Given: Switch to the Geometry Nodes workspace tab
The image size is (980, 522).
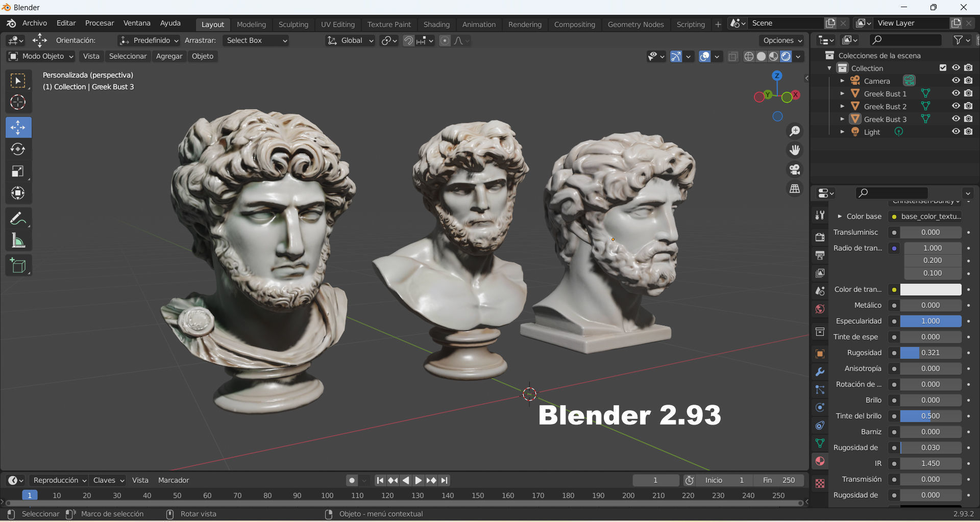Looking at the screenshot, I should click(635, 24).
